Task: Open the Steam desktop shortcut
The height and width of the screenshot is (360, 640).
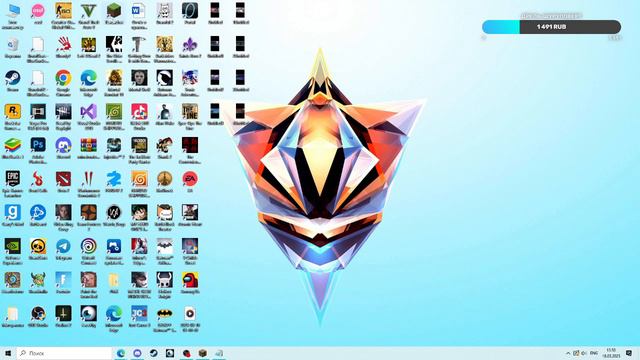Action: pos(13,78)
